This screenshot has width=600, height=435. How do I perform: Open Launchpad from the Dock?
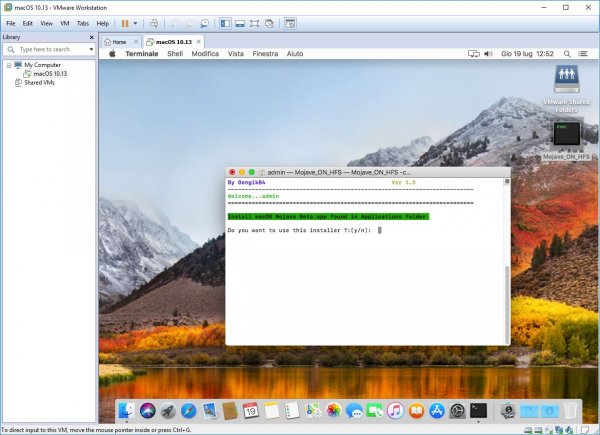[x=168, y=411]
